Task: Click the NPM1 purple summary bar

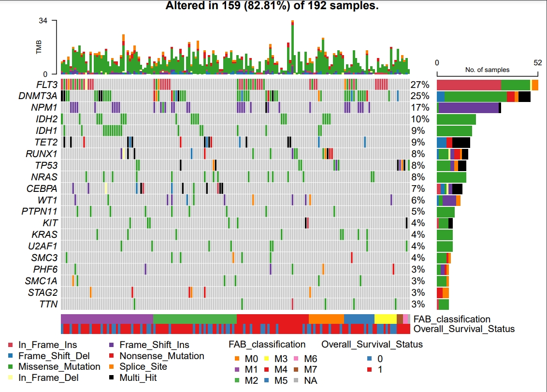Action: pyautogui.click(x=469, y=107)
